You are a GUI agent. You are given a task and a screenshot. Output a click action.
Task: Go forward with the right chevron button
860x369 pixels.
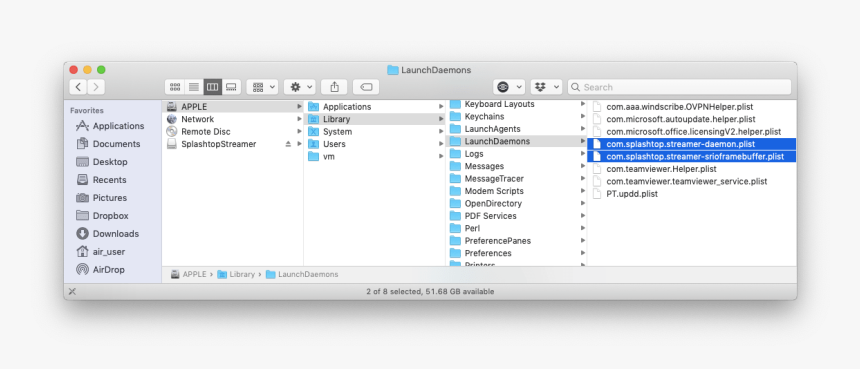96,87
